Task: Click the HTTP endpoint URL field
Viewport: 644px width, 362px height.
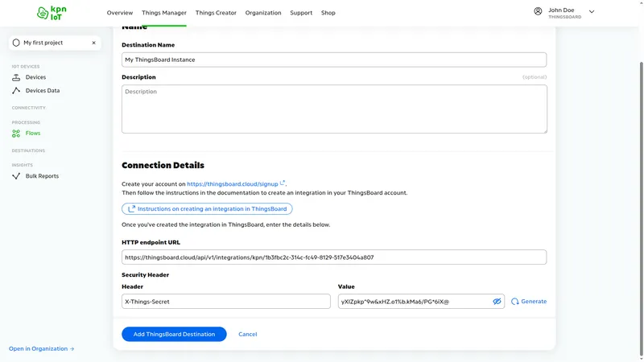Action: point(334,257)
